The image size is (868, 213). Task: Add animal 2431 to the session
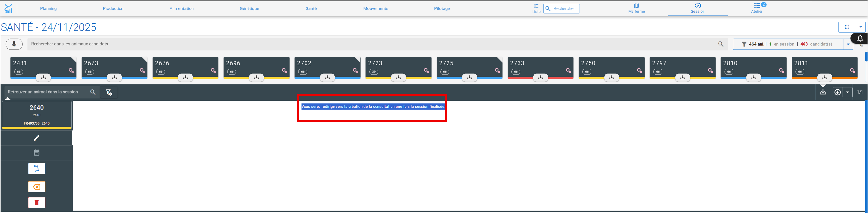[x=43, y=78]
